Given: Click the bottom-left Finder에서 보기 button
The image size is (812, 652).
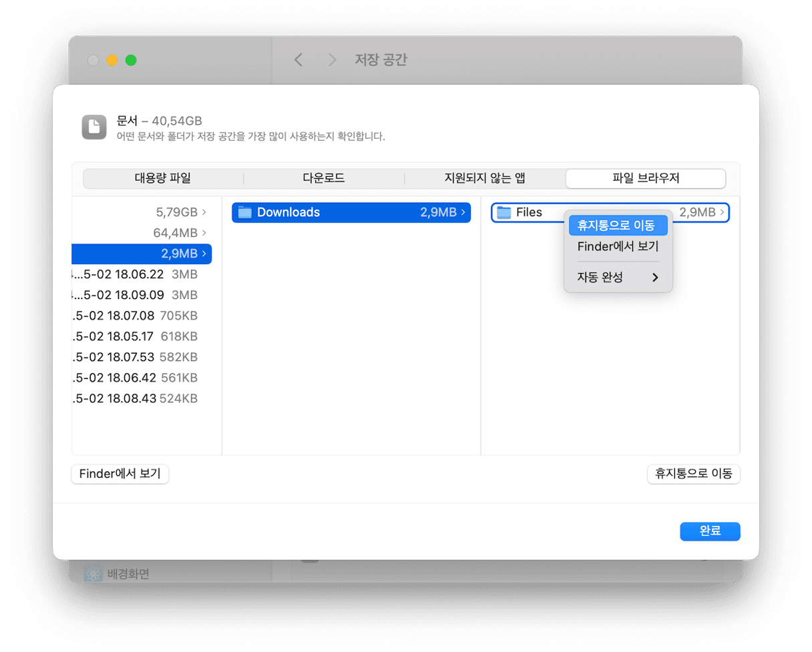Looking at the screenshot, I should click(x=120, y=474).
